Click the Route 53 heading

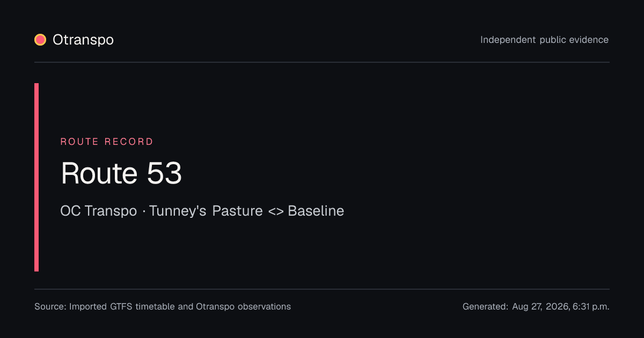(121, 173)
